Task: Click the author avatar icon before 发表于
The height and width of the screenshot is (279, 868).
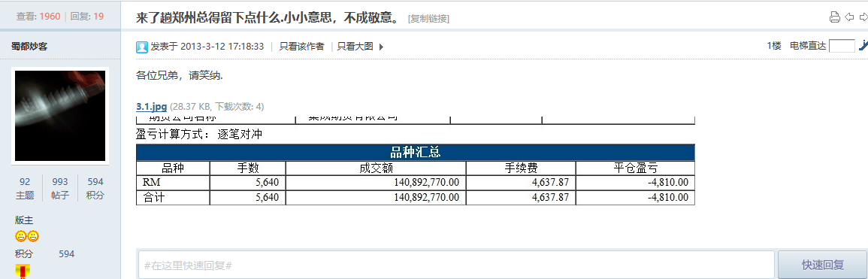Action: coord(142,47)
